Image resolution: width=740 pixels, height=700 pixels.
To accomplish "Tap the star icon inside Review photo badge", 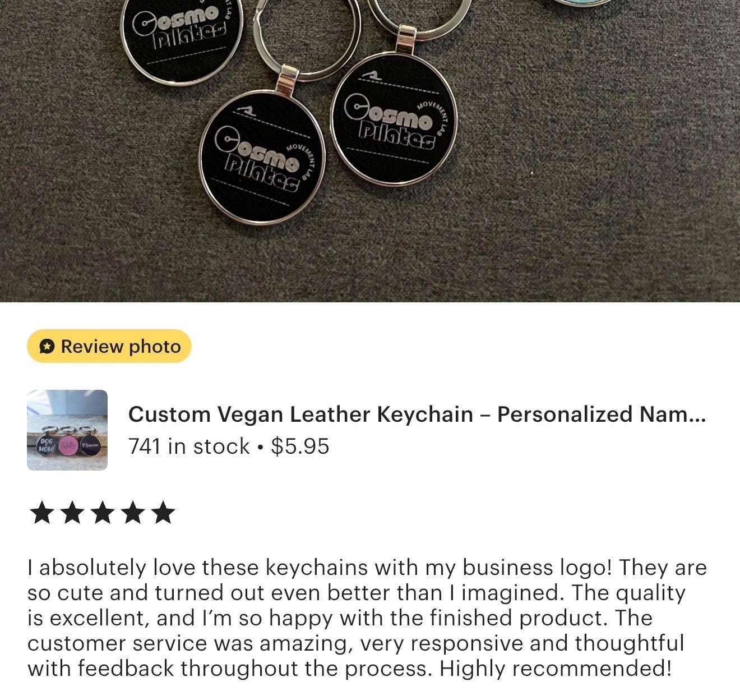I will coord(47,347).
